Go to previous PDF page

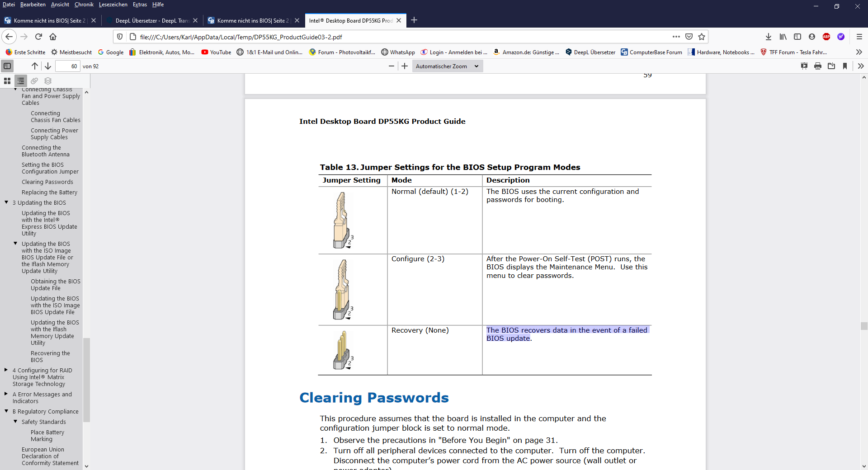(x=35, y=66)
